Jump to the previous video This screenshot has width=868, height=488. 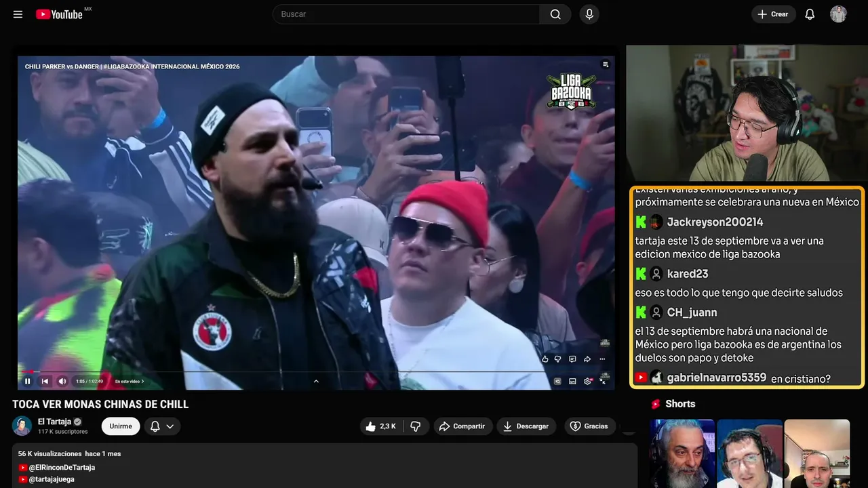tap(45, 381)
